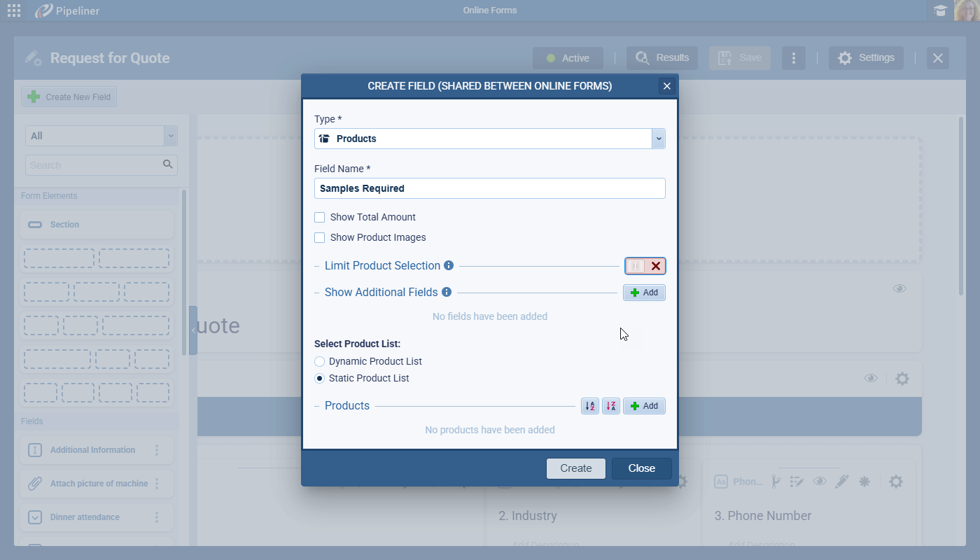Toggle the Limit Product Selection switch

(645, 266)
